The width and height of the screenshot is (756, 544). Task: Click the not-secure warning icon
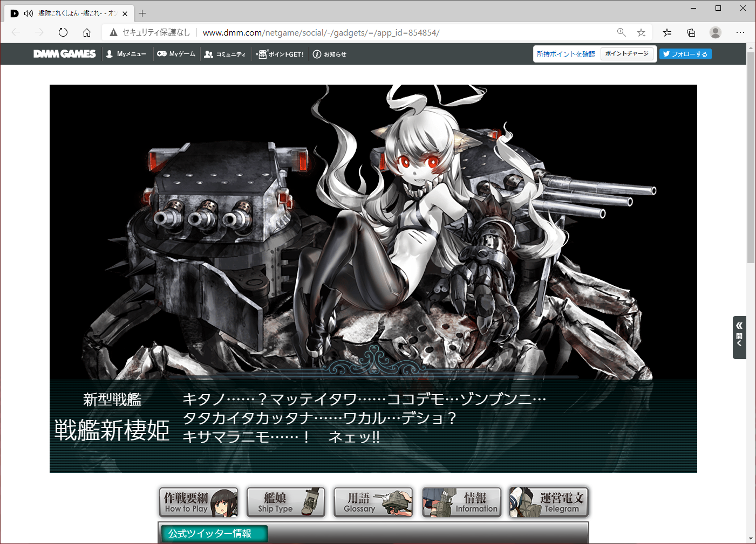pyautogui.click(x=113, y=32)
